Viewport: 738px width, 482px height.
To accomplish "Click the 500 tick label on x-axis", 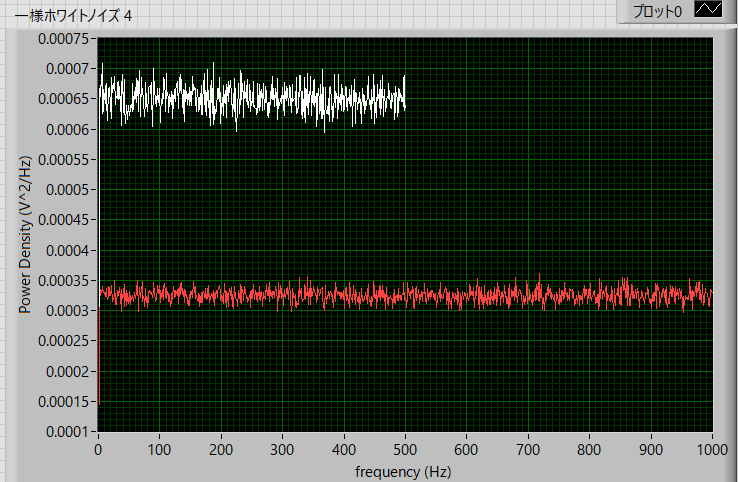I will coord(405,451).
